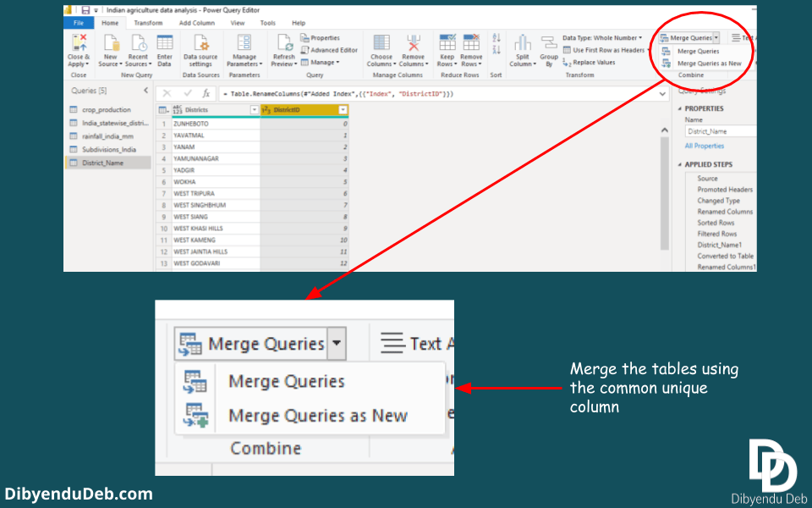Open query Properties in the ribbon
812x508 pixels.
click(320, 38)
